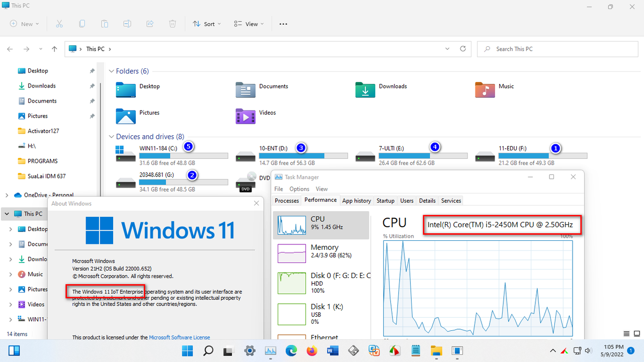This screenshot has width=644, height=362.
Task: Select the 7-ULTI (E:) drive
Action: 411,155
